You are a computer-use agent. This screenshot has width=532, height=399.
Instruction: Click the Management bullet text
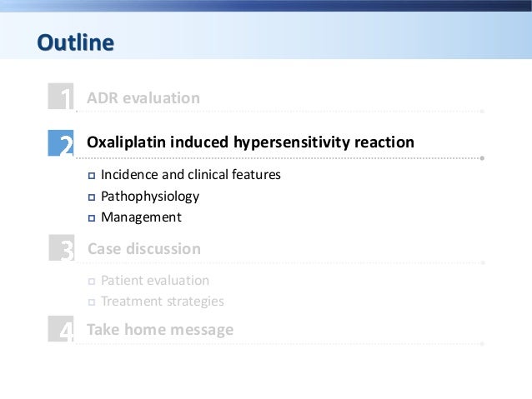pos(141,217)
